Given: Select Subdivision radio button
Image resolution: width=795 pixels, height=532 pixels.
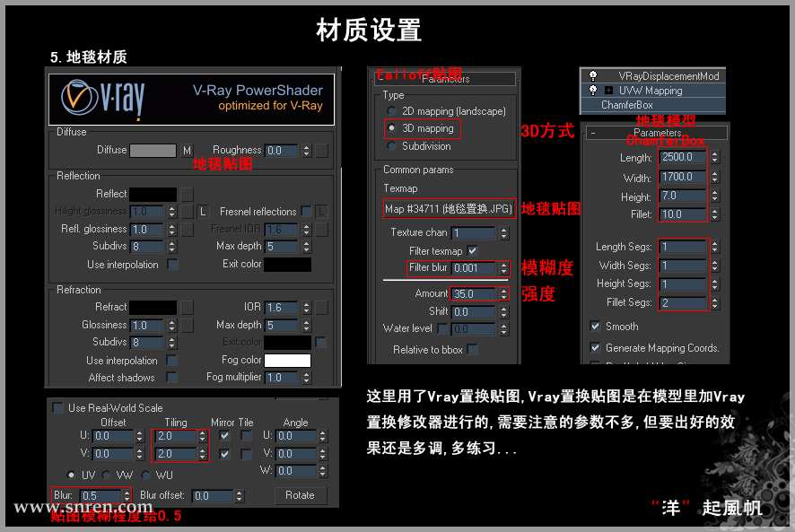Looking at the screenshot, I should pos(391,146).
